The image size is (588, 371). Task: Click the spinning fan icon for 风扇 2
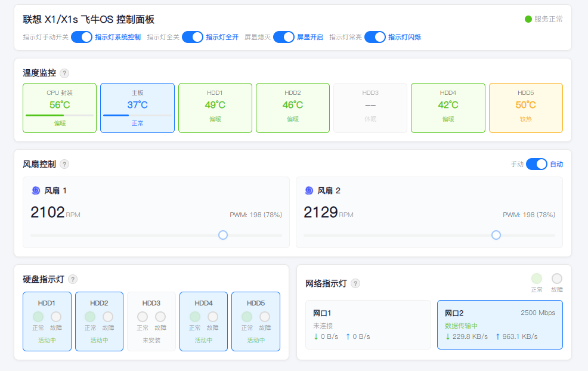tap(309, 190)
